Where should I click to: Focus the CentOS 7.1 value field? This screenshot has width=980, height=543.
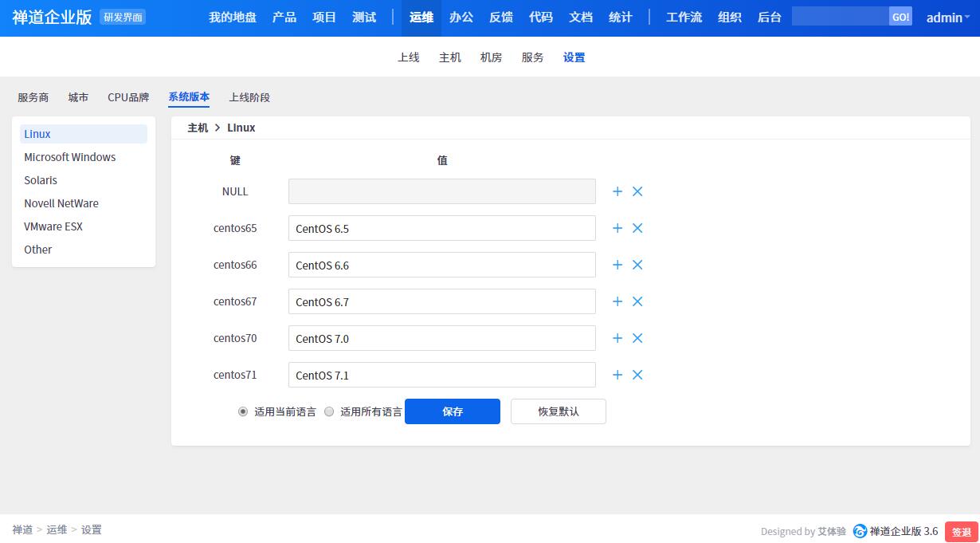[x=442, y=375]
